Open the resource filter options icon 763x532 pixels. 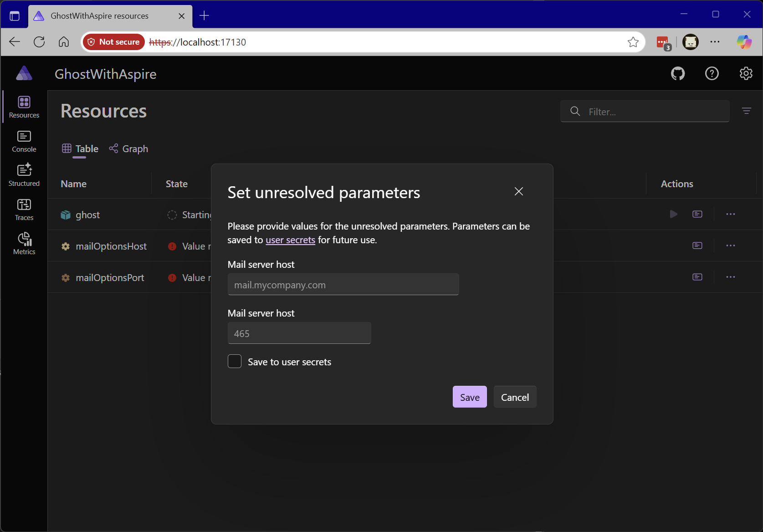click(x=746, y=111)
